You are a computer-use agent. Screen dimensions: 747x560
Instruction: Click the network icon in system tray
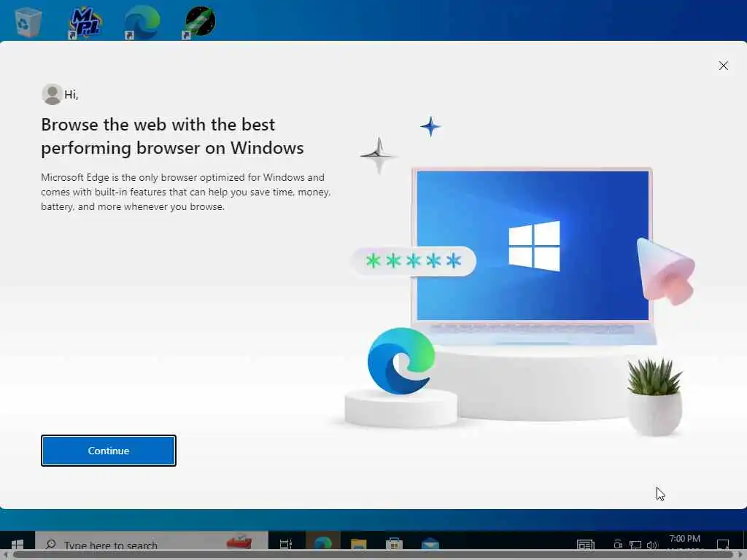point(635,545)
